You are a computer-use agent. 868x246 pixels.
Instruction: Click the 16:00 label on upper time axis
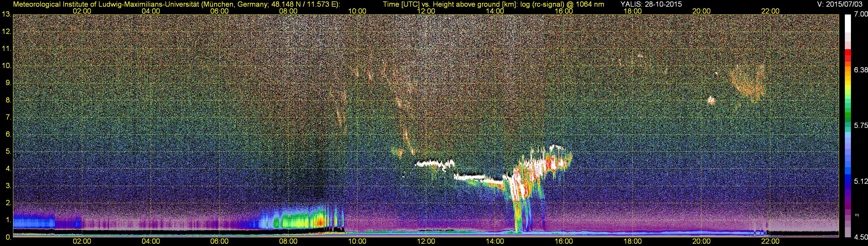[x=564, y=11]
